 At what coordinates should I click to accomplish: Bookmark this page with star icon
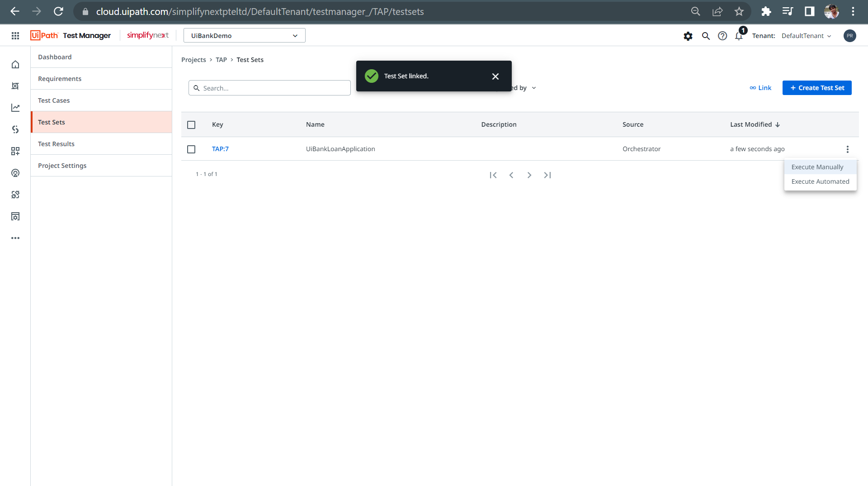[739, 11]
